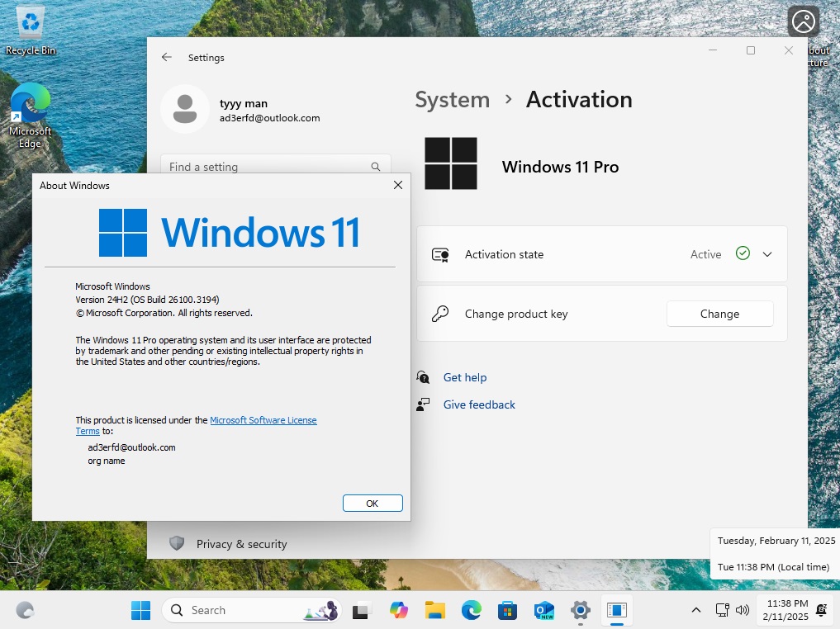Image resolution: width=840 pixels, height=629 pixels.
Task: Click the magnifier icon in Find a setting
Action: coord(376,167)
